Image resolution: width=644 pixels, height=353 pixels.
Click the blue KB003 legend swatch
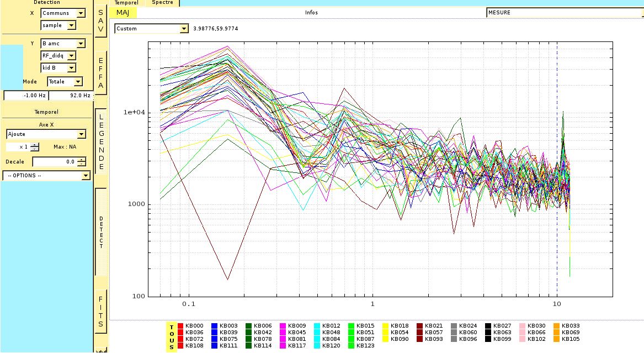[x=215, y=326]
